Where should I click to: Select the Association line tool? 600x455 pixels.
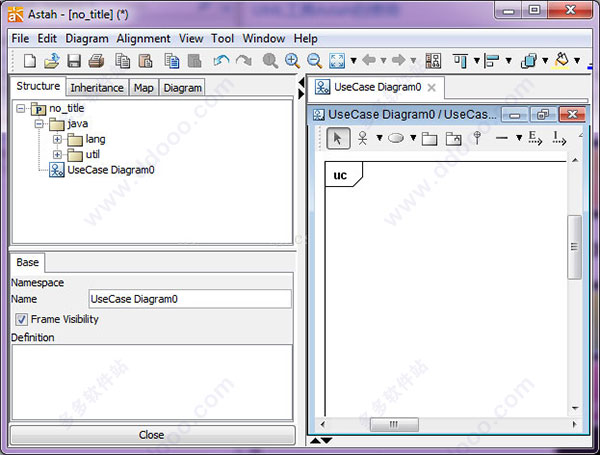coord(502,138)
